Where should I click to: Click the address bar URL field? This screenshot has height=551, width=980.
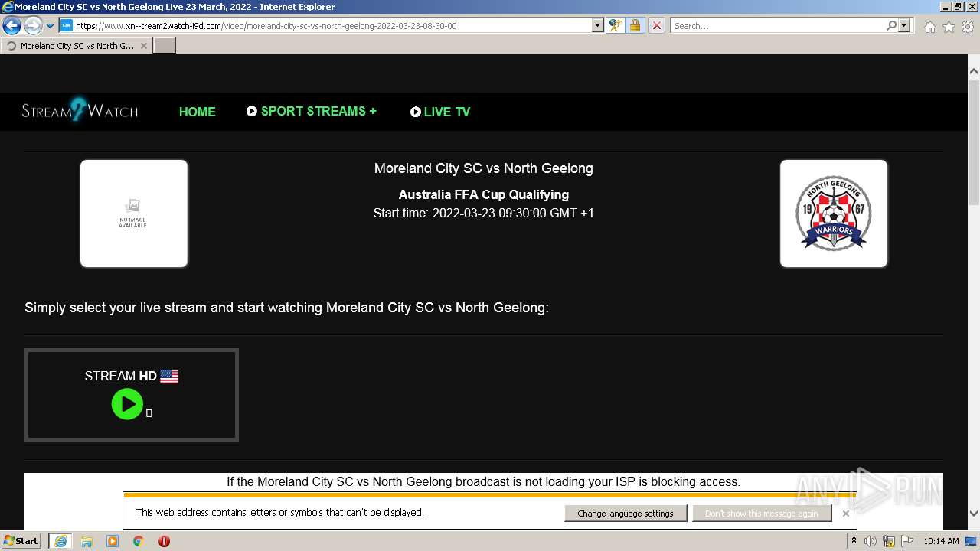[333, 26]
